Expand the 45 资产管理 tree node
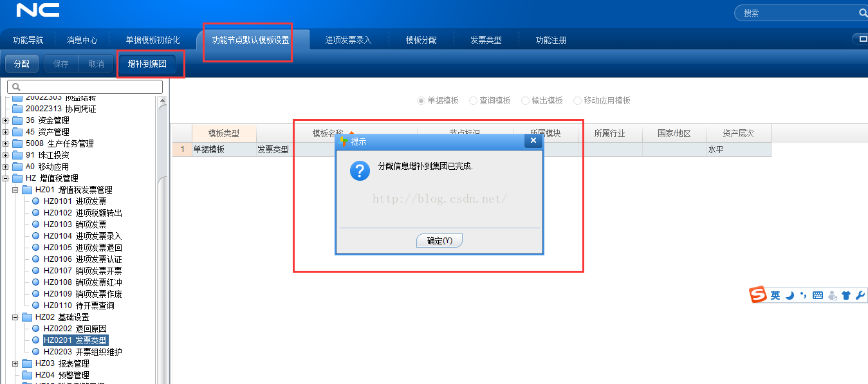Viewport: 868px width, 384px height. point(6,132)
